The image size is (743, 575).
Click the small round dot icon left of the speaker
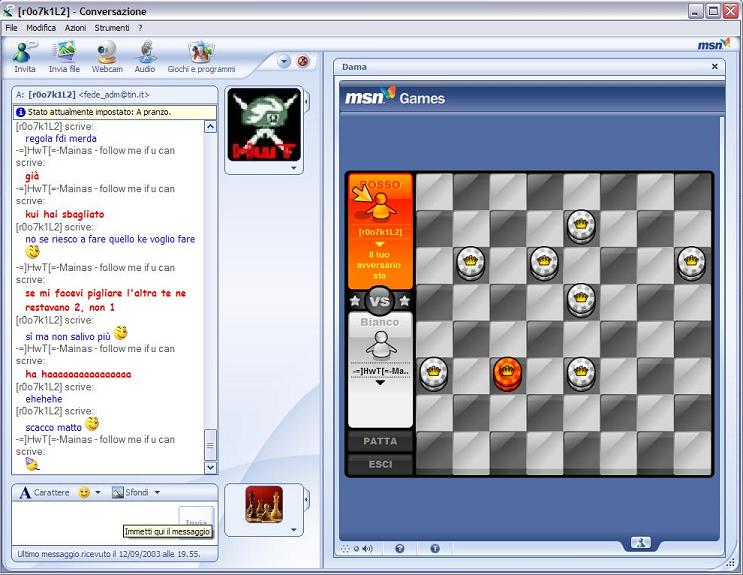pyautogui.click(x=356, y=549)
